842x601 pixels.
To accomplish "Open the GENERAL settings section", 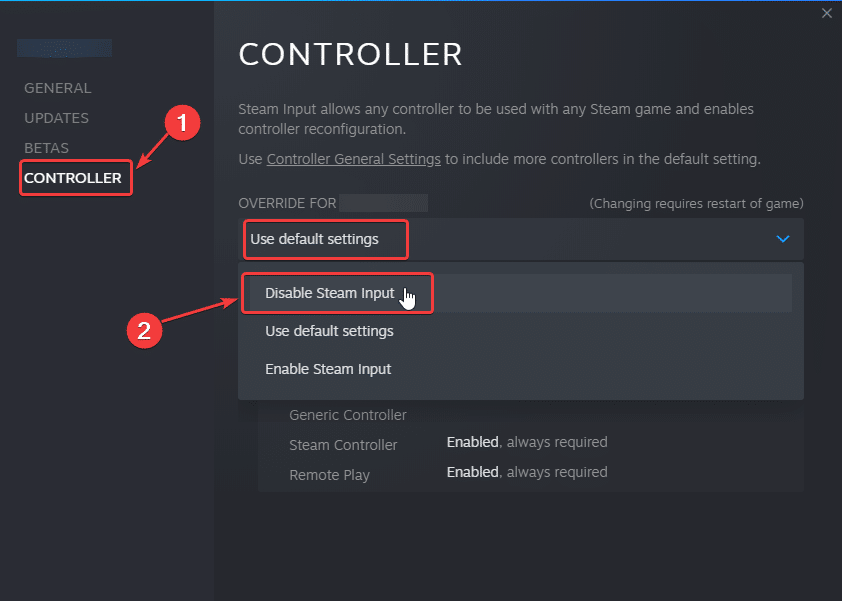I will click(x=57, y=88).
